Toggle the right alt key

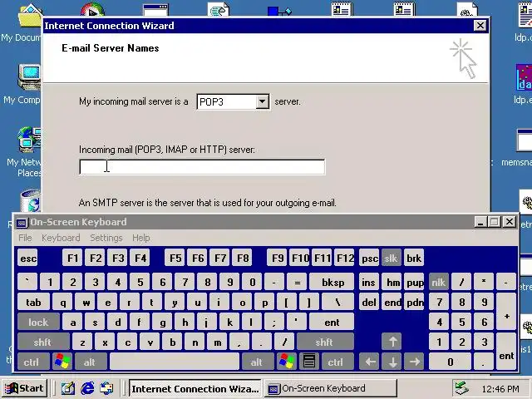[x=258, y=362]
